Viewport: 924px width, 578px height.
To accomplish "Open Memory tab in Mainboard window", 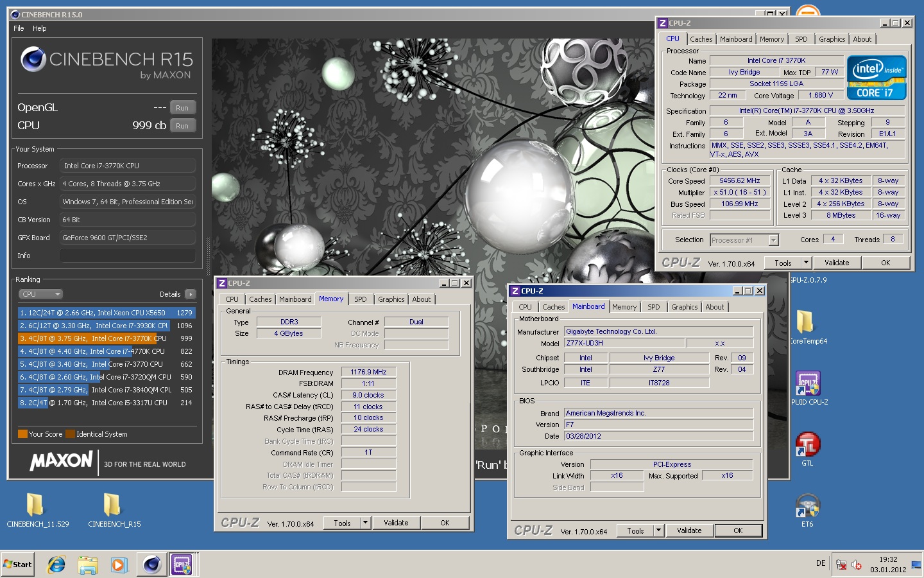I will (x=624, y=307).
